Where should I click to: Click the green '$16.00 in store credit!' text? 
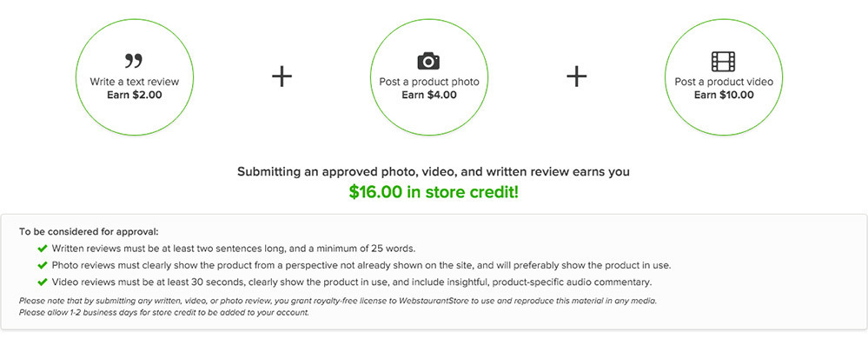click(434, 192)
